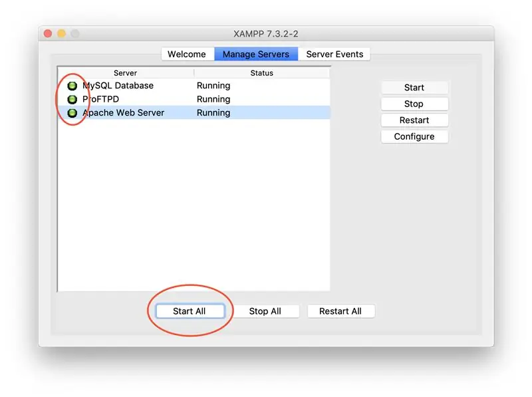Click the Apache Web Server green status icon
The width and height of the screenshot is (532, 397).
[x=72, y=113]
